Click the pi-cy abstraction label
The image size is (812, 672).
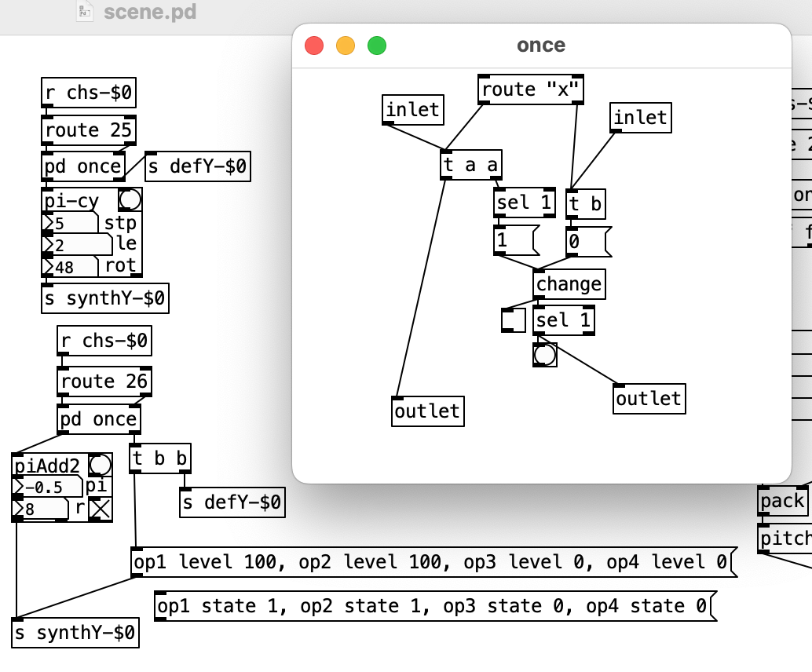[x=71, y=201]
